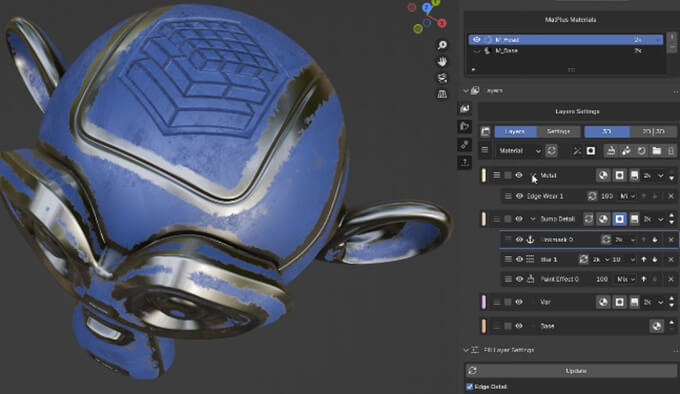Click the circular reset arrow in layers toolbar
Viewport: 680px width, 394px height.
click(641, 151)
